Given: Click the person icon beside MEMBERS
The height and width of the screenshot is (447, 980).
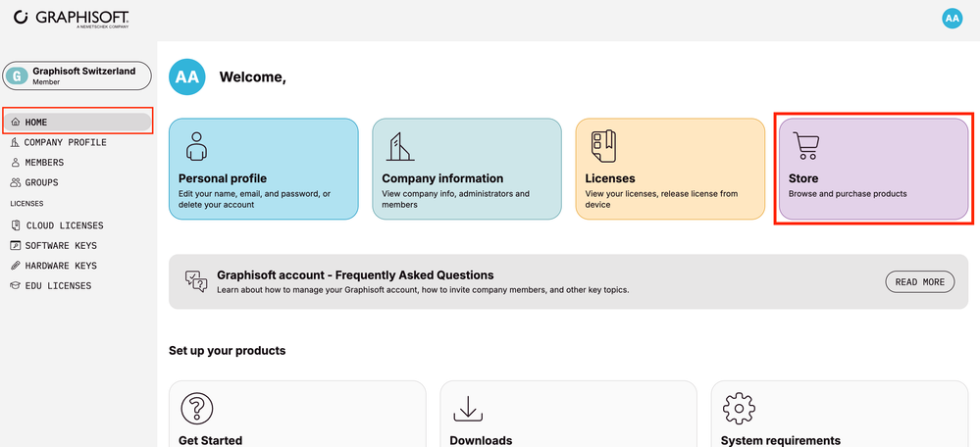Looking at the screenshot, I should tap(16, 163).
